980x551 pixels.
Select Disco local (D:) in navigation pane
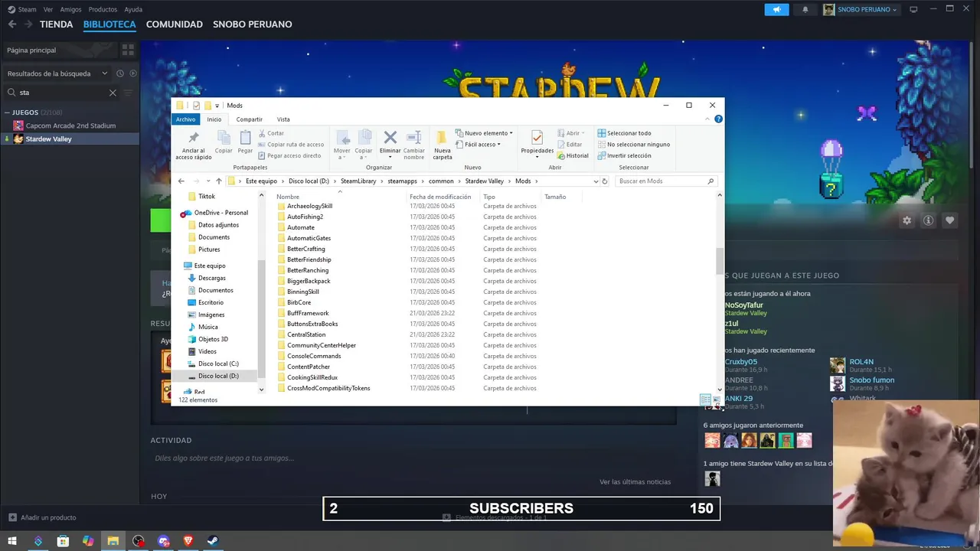pos(218,376)
